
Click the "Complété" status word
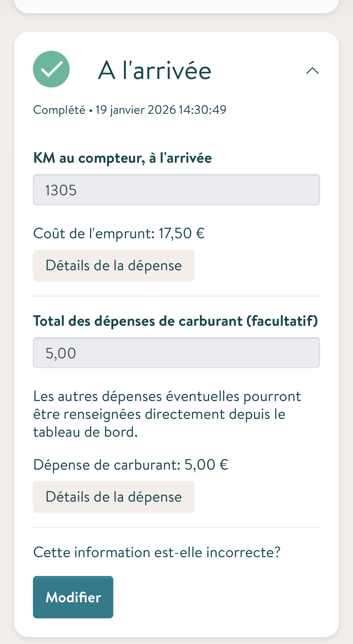click(59, 110)
